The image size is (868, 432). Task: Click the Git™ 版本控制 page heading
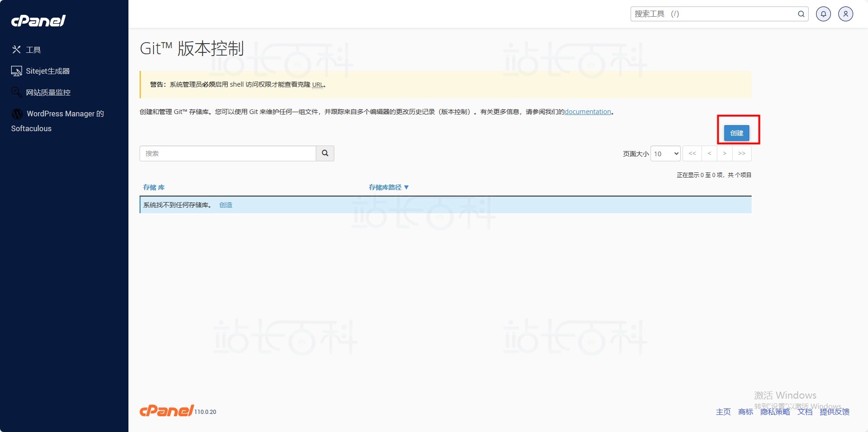(192, 49)
